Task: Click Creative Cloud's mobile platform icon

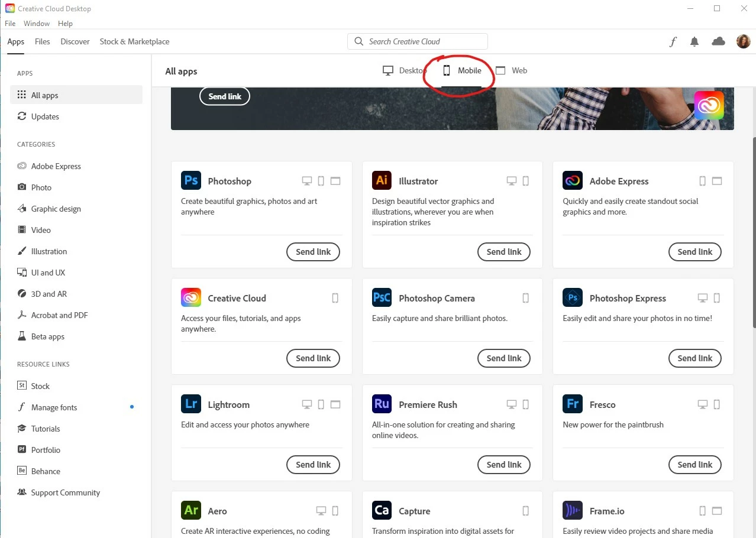Action: (335, 298)
